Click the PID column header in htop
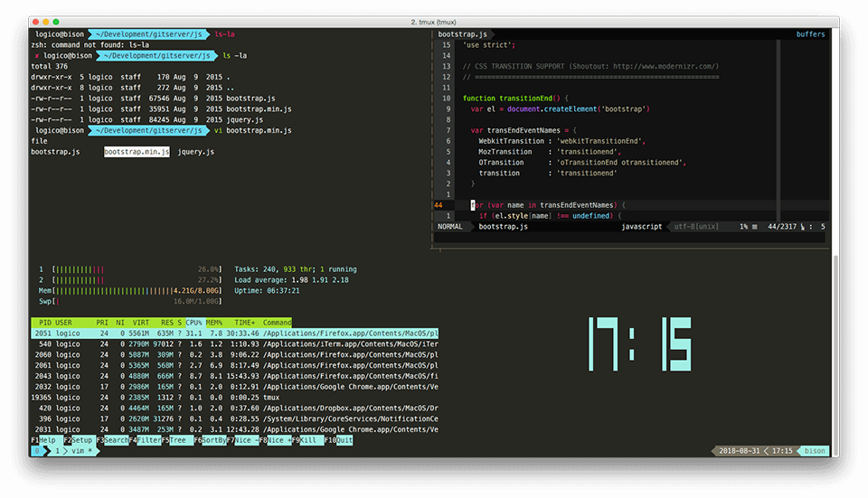This screenshot has width=868, height=498. [43, 323]
